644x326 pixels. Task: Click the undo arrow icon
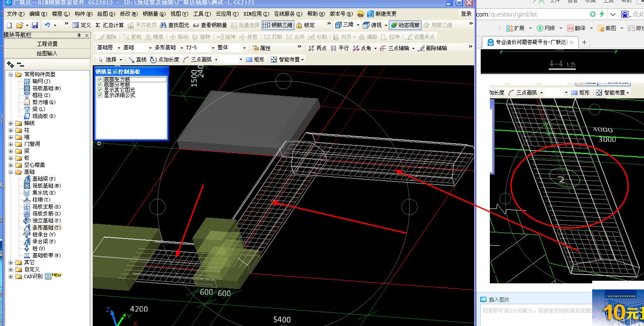pyautogui.click(x=47, y=25)
